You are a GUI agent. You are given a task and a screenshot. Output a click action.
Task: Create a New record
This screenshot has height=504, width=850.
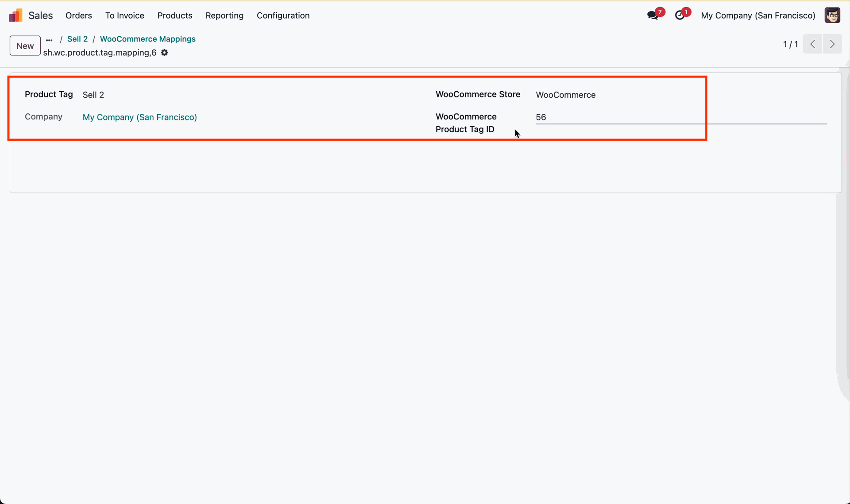[25, 46]
